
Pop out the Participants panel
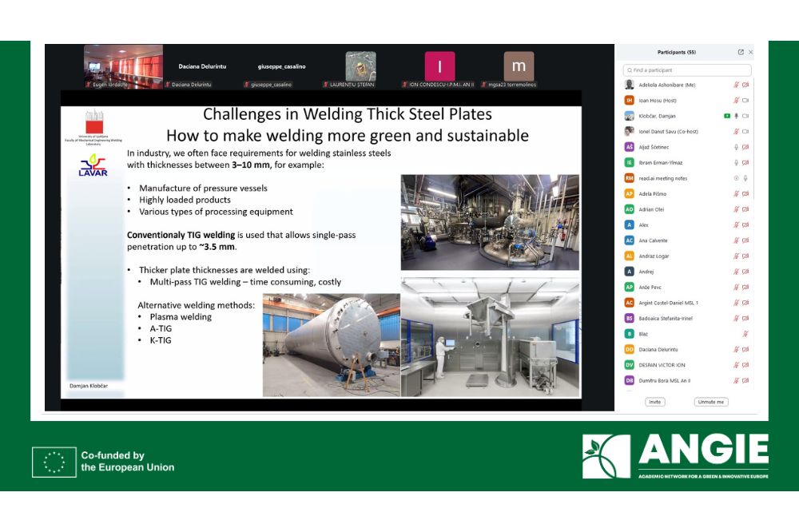[x=741, y=52]
